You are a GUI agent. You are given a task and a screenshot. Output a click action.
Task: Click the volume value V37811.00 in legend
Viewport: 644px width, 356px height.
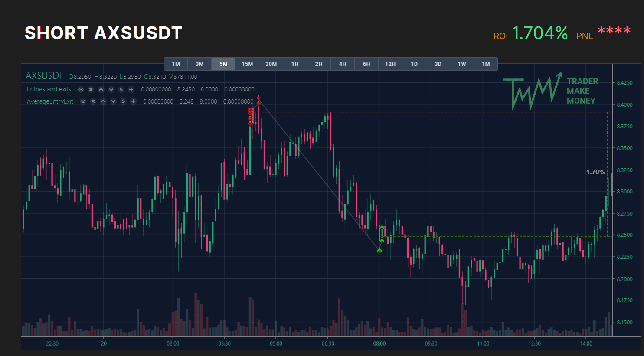coord(183,77)
